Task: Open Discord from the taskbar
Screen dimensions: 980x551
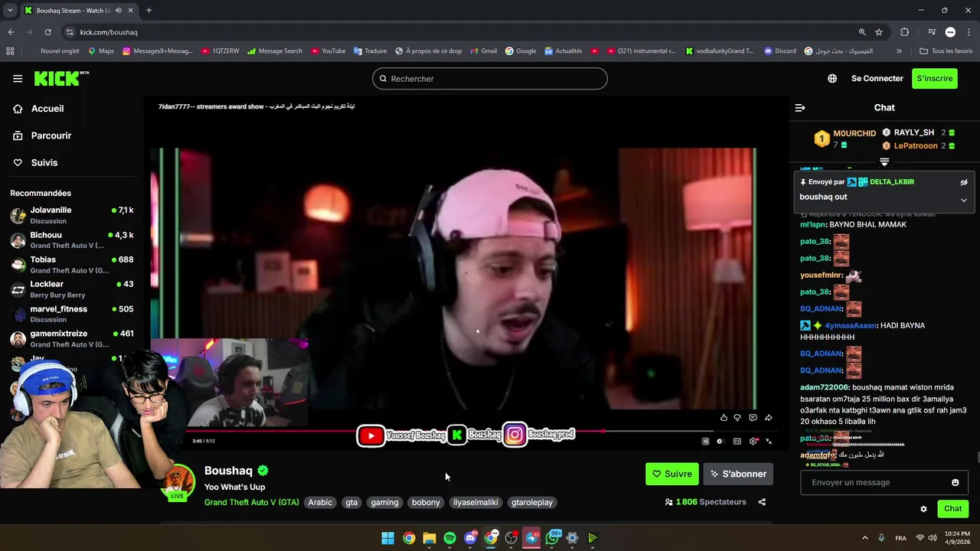Action: pos(470,538)
